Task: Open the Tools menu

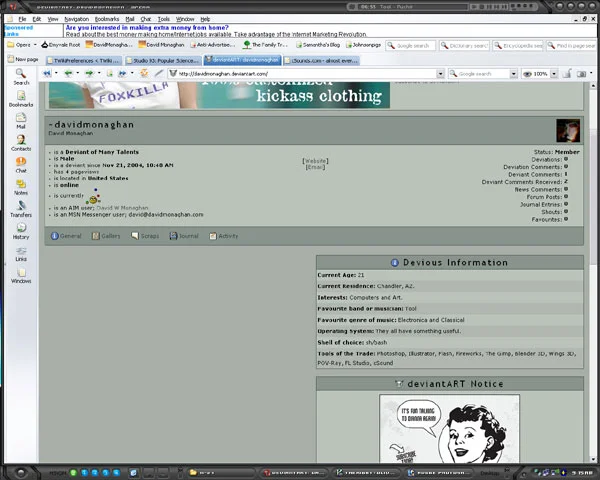Action: coord(163,19)
